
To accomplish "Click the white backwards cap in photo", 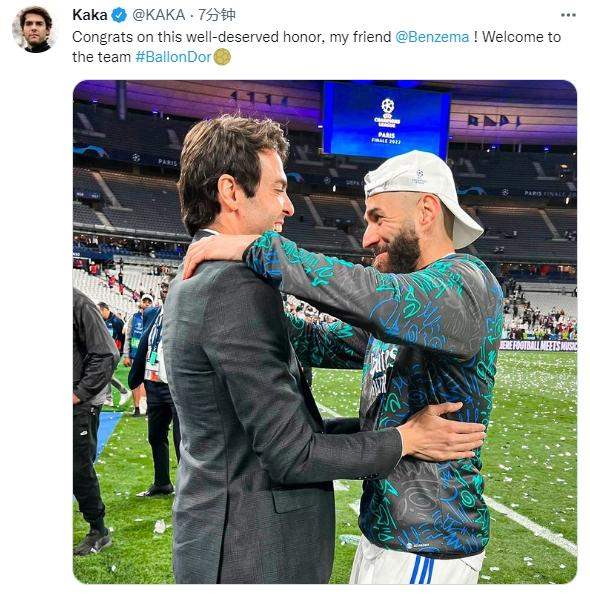I will (x=423, y=191).
